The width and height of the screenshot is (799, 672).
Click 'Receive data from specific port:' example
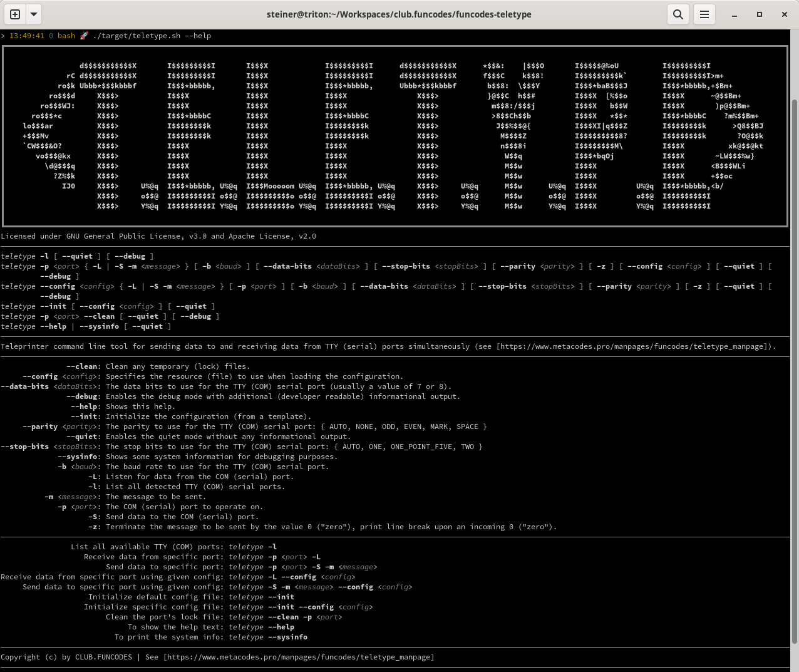202,557
